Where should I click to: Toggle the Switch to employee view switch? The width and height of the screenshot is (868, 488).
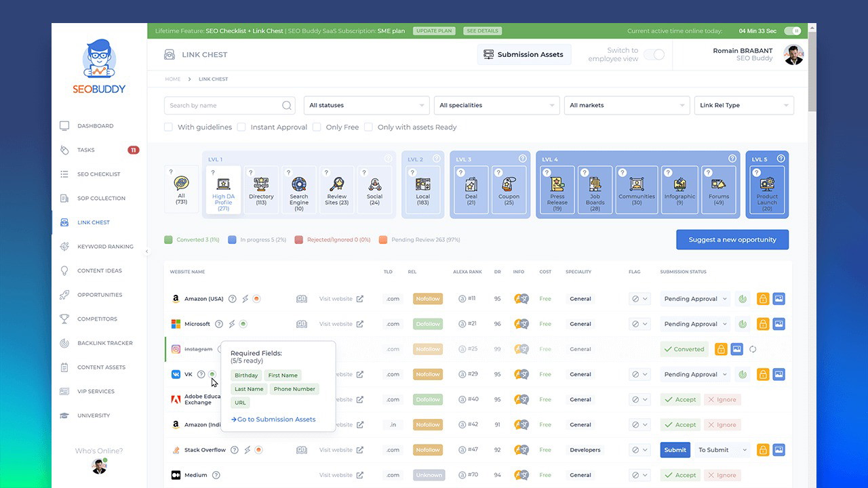pos(654,55)
